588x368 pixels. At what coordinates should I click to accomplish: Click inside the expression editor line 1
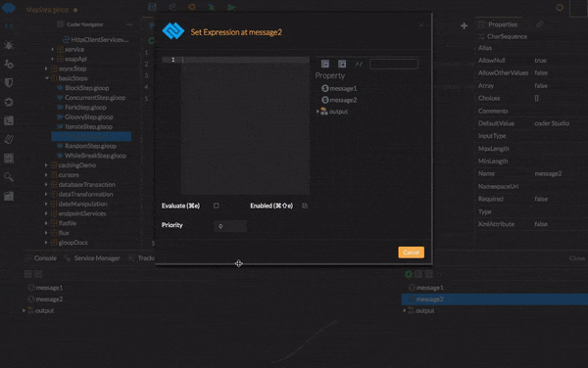coord(246,60)
